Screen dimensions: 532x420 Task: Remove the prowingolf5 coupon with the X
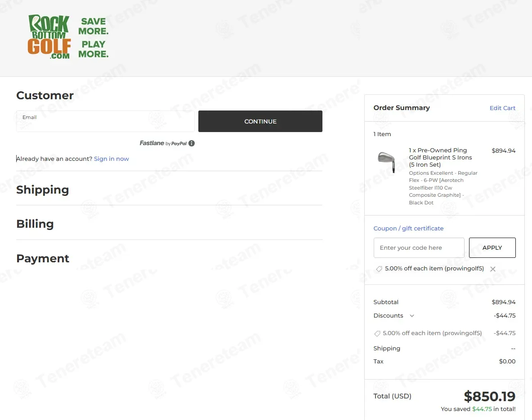493,269
